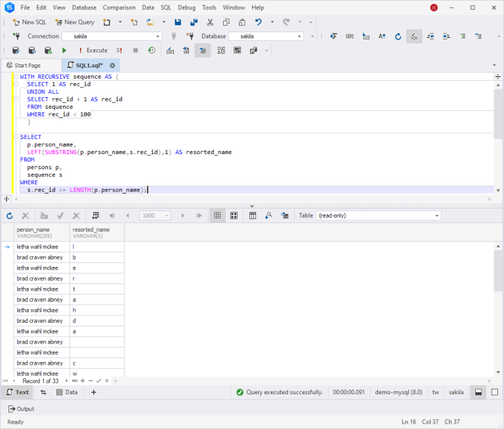Screen dimensions: 504x429
Task: Refresh the result grid data
Action: coord(9,215)
